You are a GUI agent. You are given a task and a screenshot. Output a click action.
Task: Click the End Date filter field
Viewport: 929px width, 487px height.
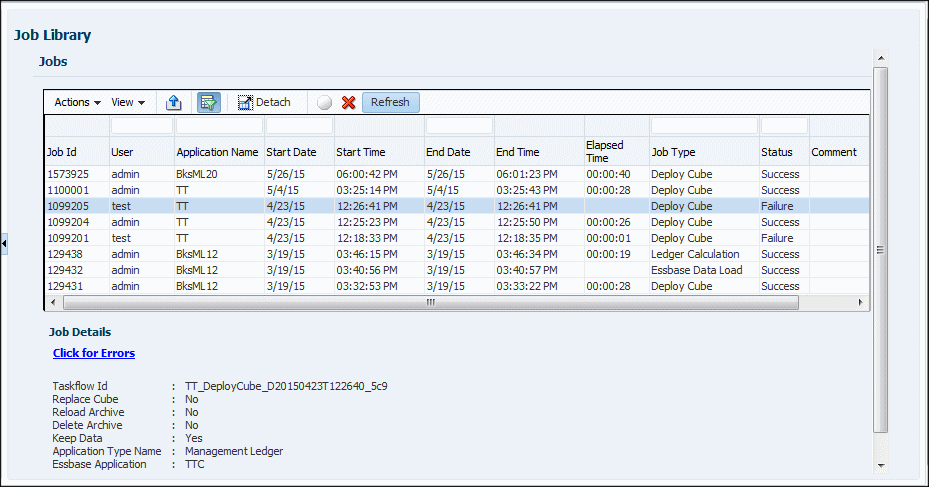(x=459, y=126)
